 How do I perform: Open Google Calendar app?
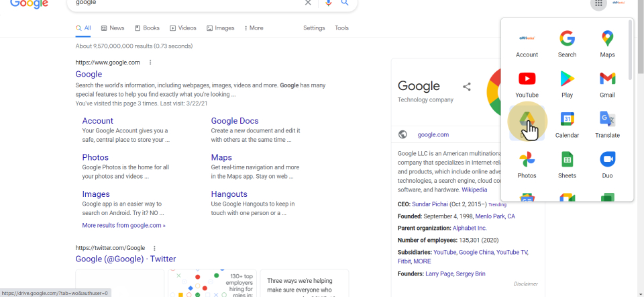point(567,120)
